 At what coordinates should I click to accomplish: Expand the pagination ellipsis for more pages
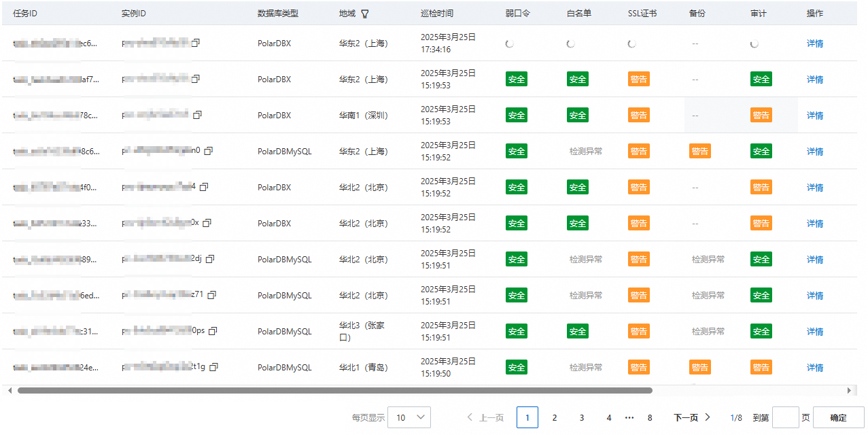pos(629,417)
